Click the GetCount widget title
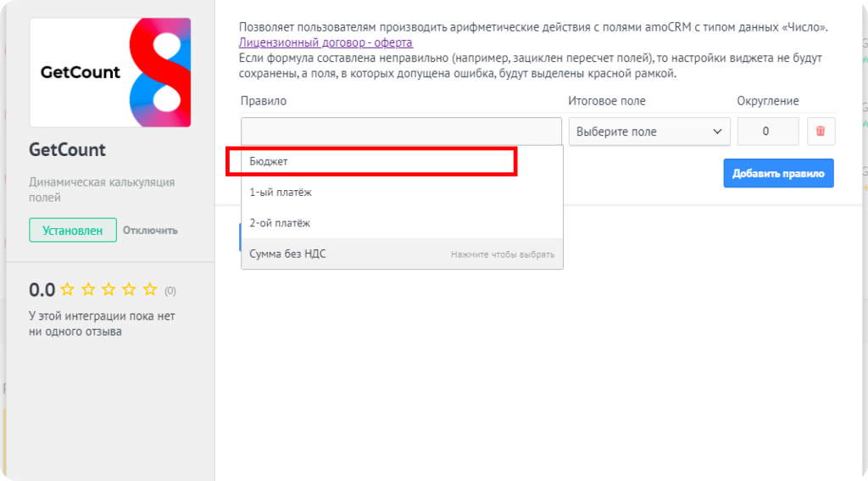The height and width of the screenshot is (481, 868). (x=68, y=150)
